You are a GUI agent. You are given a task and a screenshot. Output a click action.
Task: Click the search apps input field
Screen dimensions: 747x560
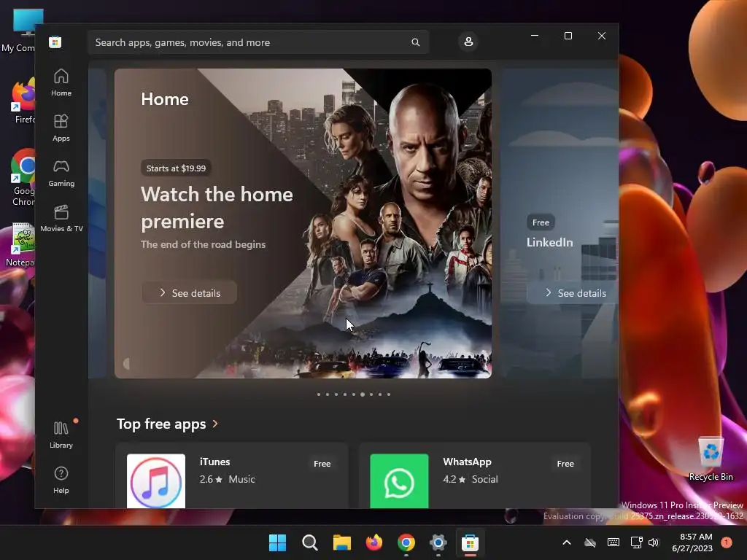click(258, 42)
